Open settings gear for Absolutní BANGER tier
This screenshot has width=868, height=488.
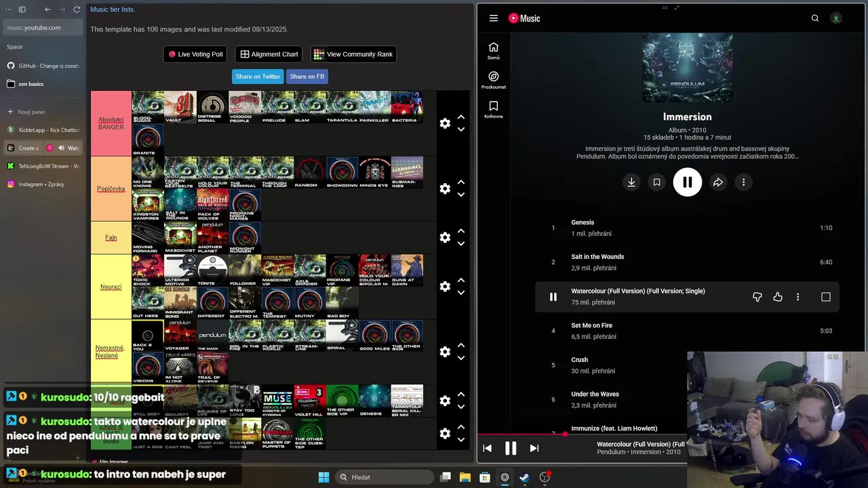pos(445,123)
